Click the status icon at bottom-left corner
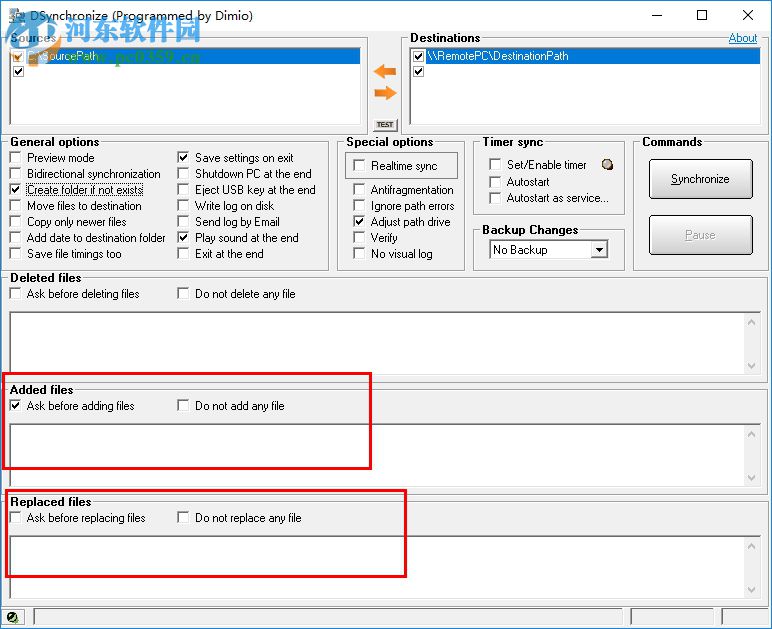Viewport: 772px width, 629px height. point(12,617)
